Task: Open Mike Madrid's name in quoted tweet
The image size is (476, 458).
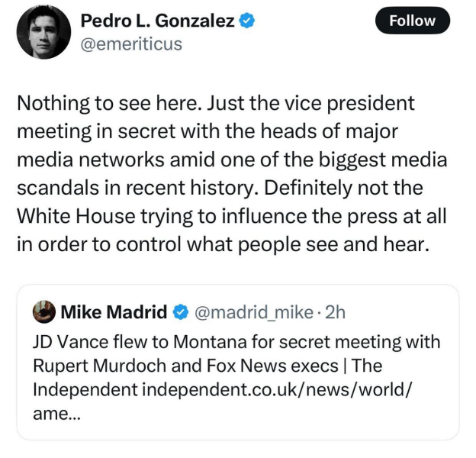Action: (x=113, y=312)
